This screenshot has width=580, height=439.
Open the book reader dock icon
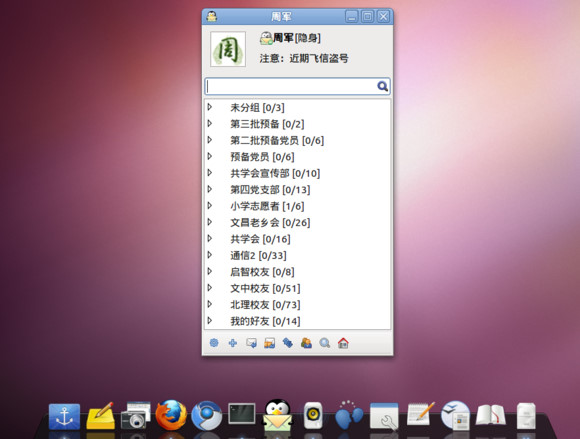tap(491, 415)
